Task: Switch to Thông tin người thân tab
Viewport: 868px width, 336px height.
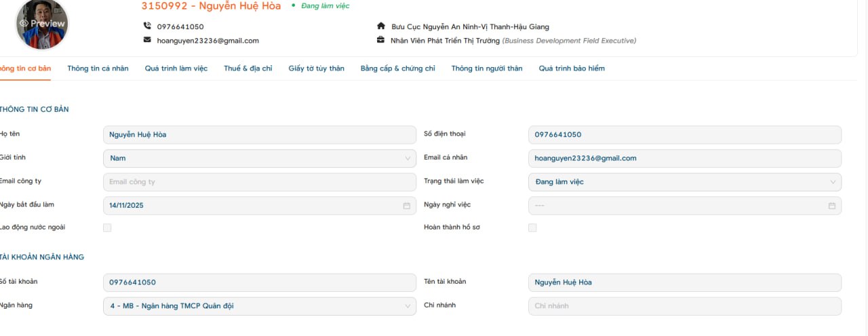Action: coord(487,69)
